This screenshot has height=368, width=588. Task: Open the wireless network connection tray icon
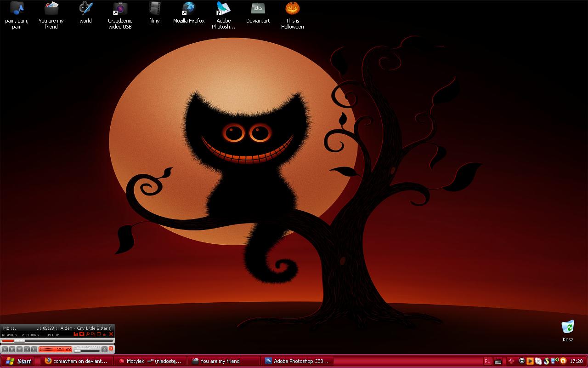[x=554, y=361]
